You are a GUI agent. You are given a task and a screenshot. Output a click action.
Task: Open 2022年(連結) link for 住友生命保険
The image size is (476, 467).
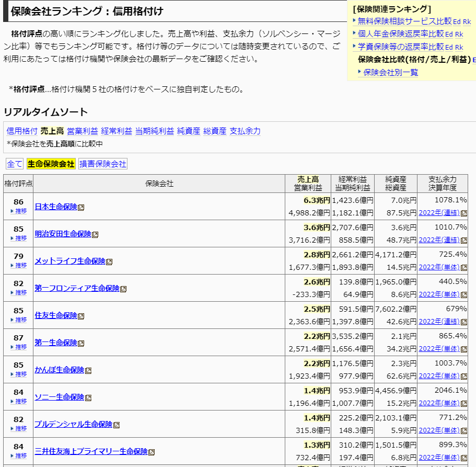(x=439, y=322)
